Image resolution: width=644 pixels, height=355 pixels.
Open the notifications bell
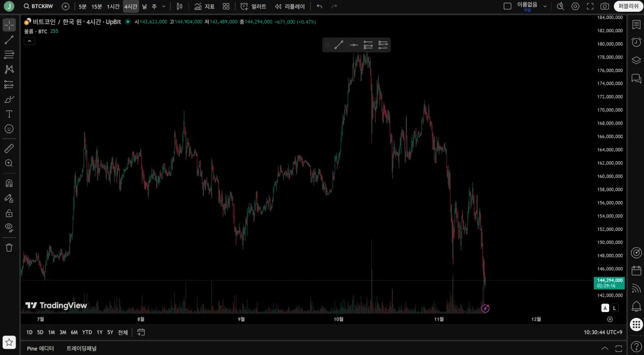(x=636, y=306)
